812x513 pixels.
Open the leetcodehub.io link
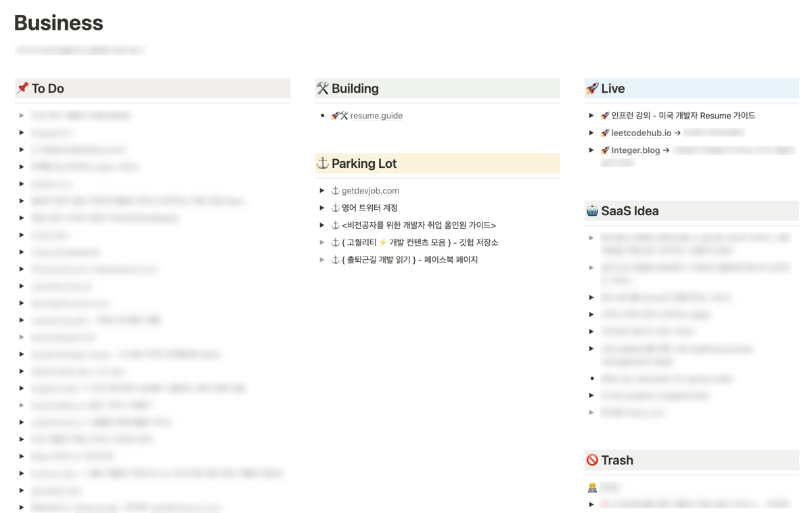pos(641,133)
